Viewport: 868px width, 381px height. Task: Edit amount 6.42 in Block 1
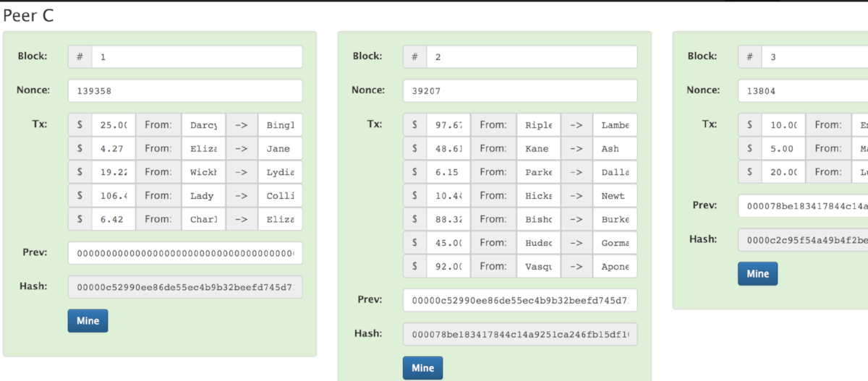114,219
